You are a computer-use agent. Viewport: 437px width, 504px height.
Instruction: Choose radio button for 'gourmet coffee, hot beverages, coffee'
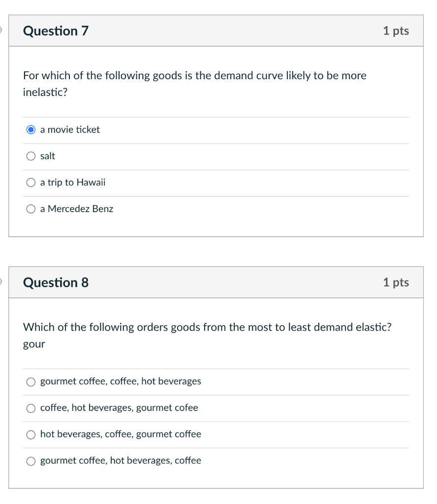[31, 461]
